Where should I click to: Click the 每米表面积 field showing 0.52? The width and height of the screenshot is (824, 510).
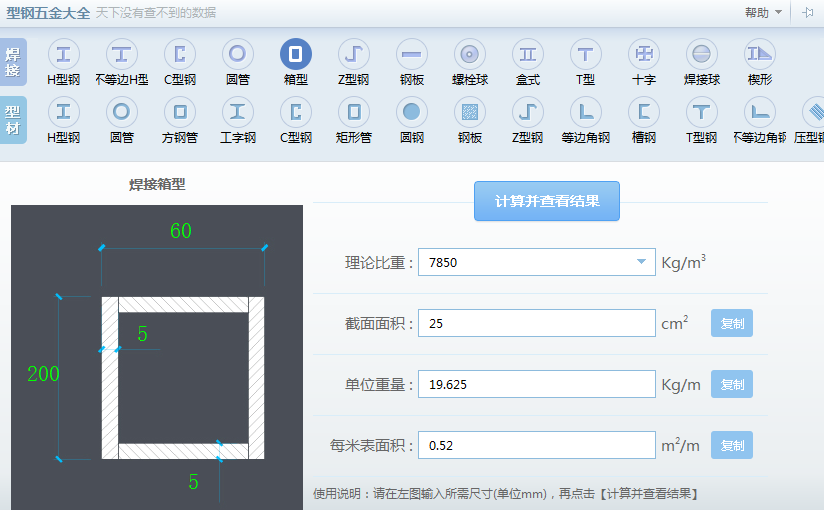pyautogui.click(x=537, y=445)
